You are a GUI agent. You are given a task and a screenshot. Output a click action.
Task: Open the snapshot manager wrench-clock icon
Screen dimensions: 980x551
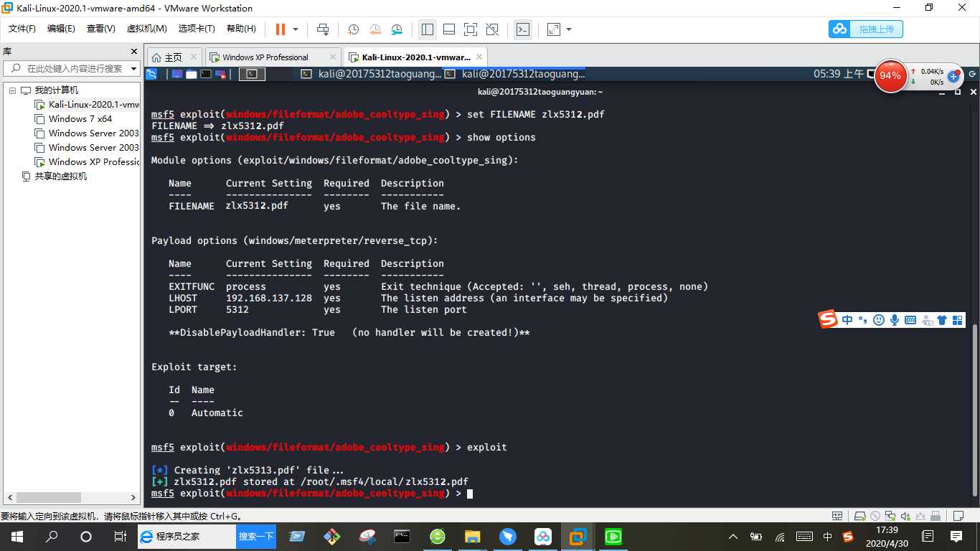pos(397,29)
